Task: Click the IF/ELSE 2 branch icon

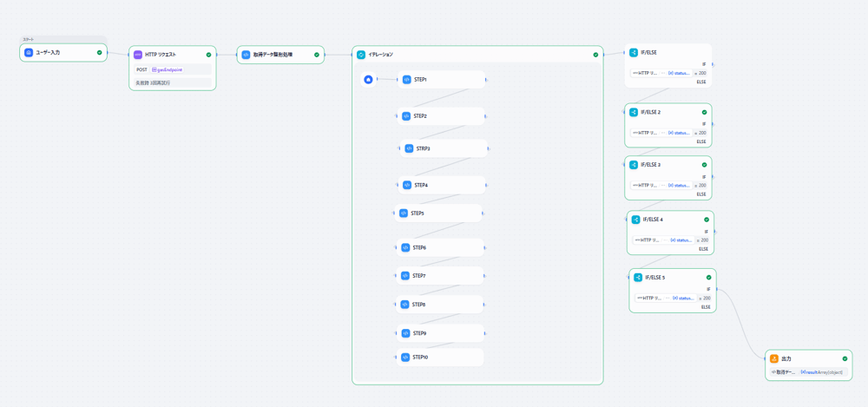Action: (634, 112)
